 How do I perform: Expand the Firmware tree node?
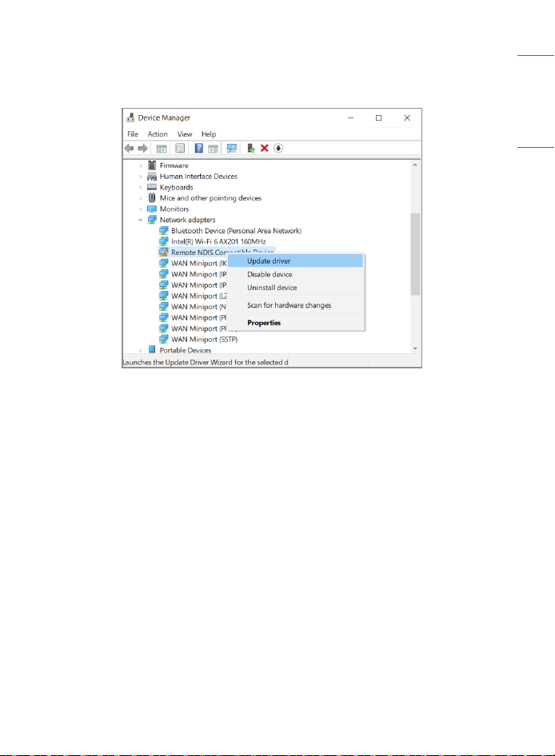click(x=141, y=165)
